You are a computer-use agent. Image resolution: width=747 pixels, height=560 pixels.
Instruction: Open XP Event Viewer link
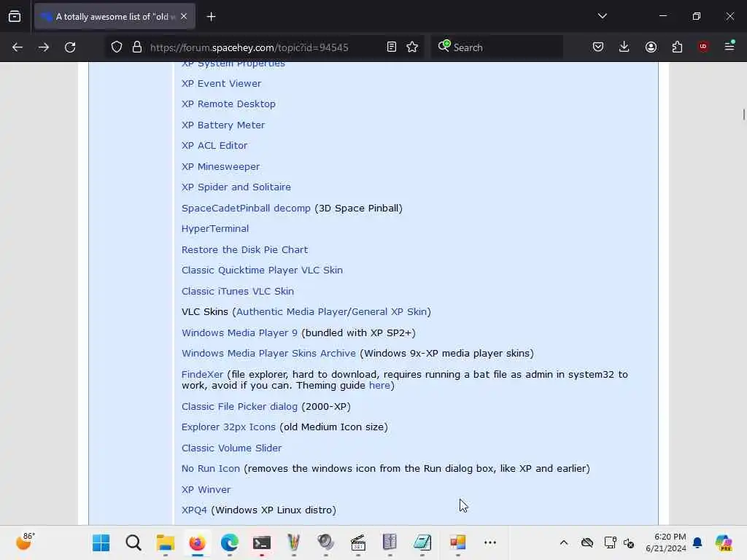[x=221, y=83]
